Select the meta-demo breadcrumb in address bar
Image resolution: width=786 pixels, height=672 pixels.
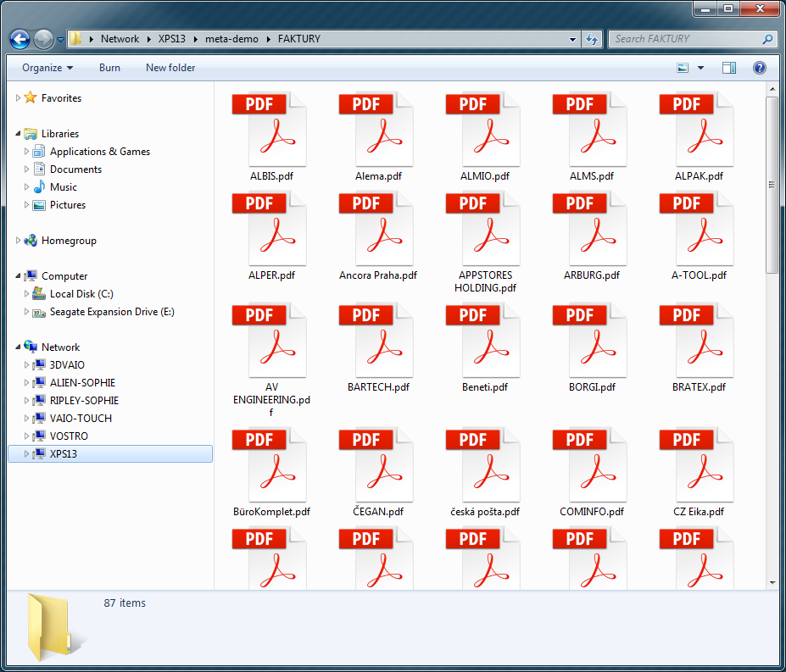point(231,39)
